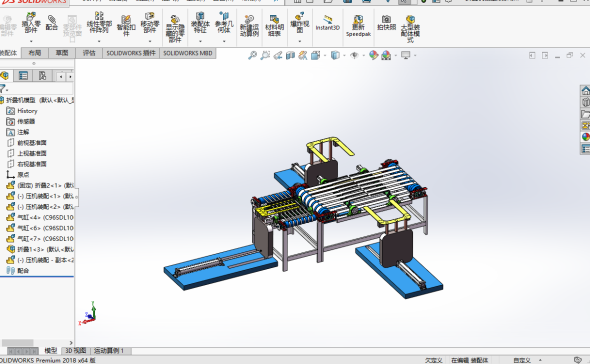Expand dropdown arrow under 插入零部件
590x364 pixels.
(31, 41)
